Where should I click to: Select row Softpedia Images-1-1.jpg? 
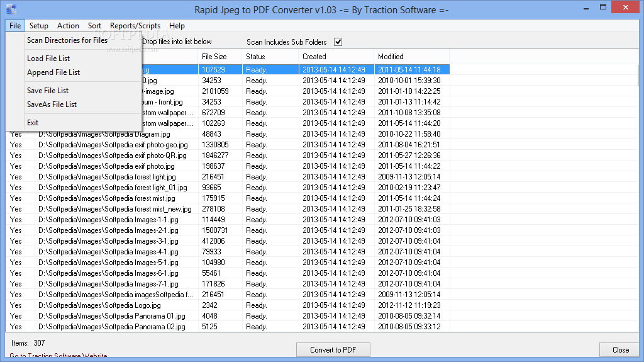pos(228,220)
